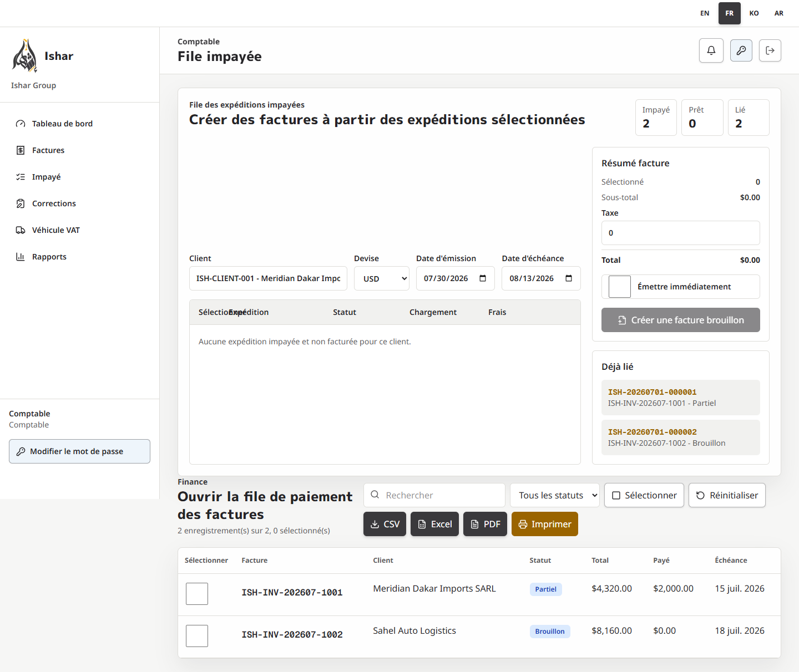
Task: Click the Échéance column header
Action: 731,561
